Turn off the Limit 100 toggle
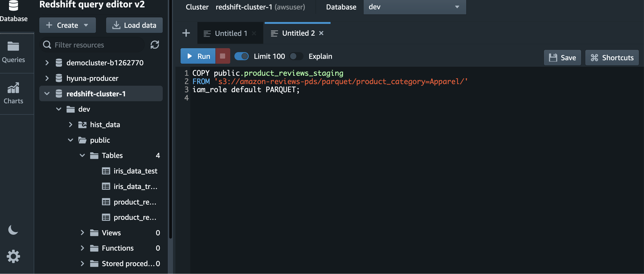Screen dimensions: 644x274 point(241,56)
